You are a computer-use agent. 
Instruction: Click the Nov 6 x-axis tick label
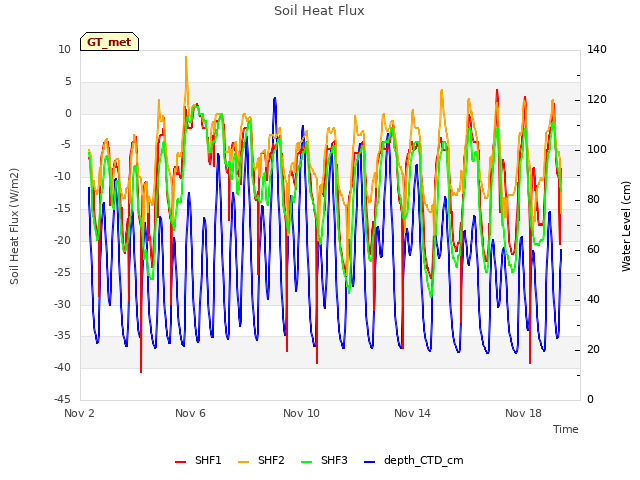190,413
